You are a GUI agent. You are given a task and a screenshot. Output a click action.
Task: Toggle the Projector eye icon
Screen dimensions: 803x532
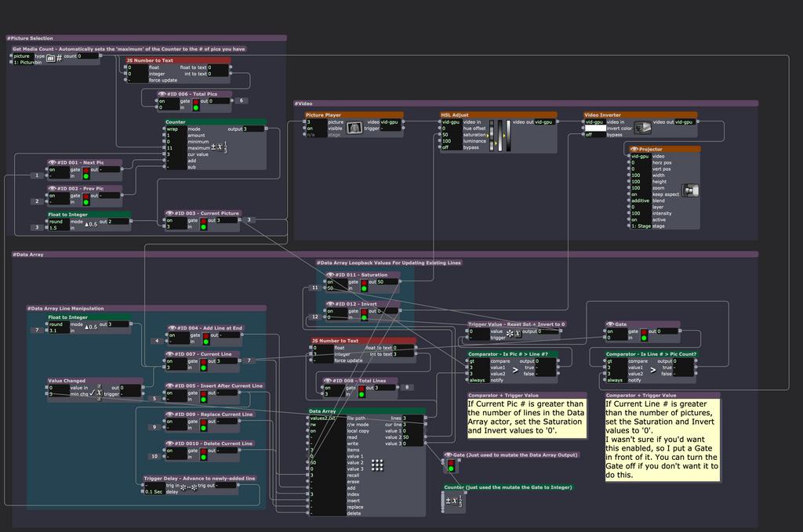[x=634, y=149]
